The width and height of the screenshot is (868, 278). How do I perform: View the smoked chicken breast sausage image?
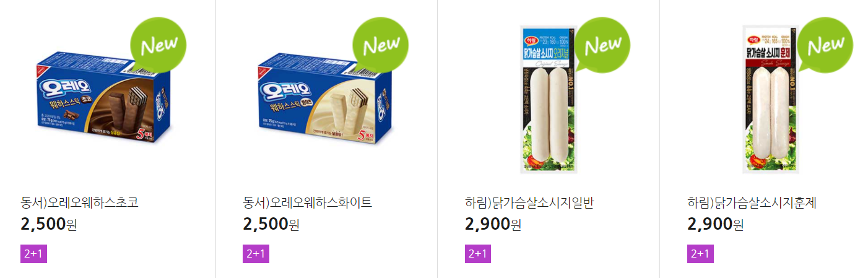tap(772, 99)
